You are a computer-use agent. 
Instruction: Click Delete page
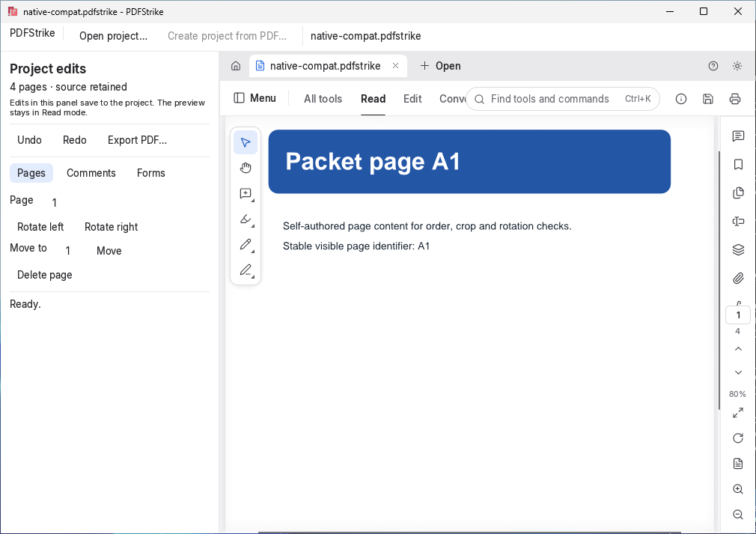[45, 275]
